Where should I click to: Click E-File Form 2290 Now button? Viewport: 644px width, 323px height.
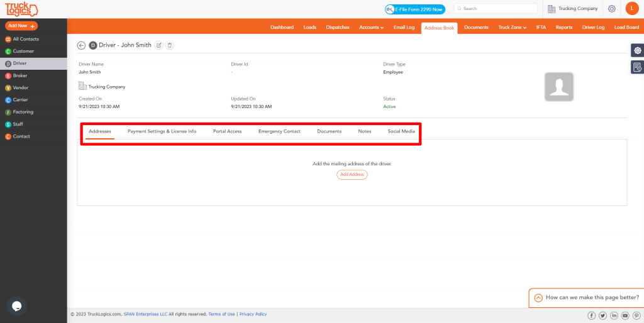tap(415, 9)
